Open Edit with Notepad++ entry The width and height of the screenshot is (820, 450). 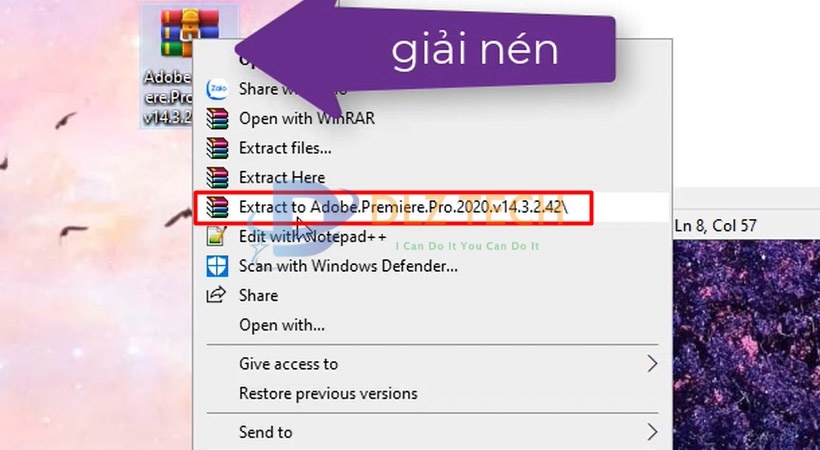(314, 237)
